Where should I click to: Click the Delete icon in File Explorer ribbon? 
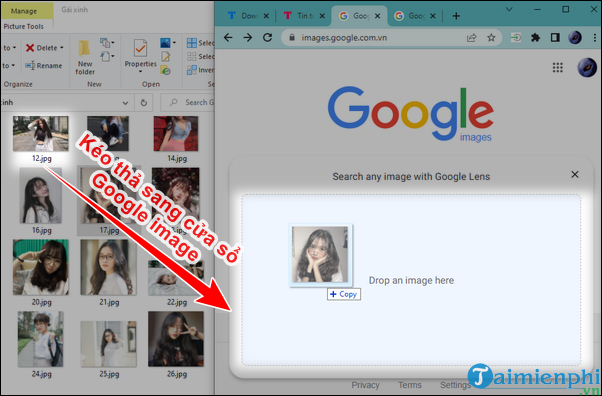pyautogui.click(x=30, y=48)
